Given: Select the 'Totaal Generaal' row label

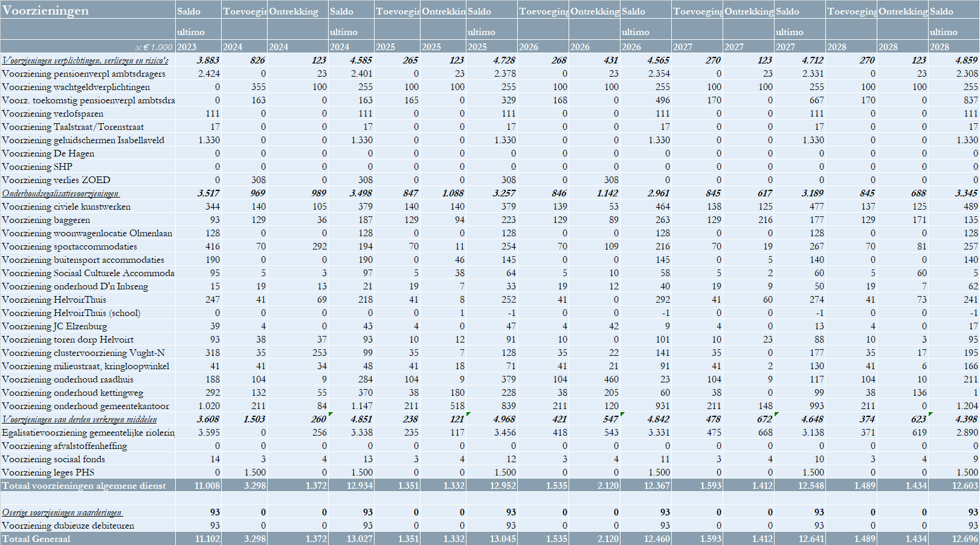Looking at the screenshot, I should pos(36,539).
